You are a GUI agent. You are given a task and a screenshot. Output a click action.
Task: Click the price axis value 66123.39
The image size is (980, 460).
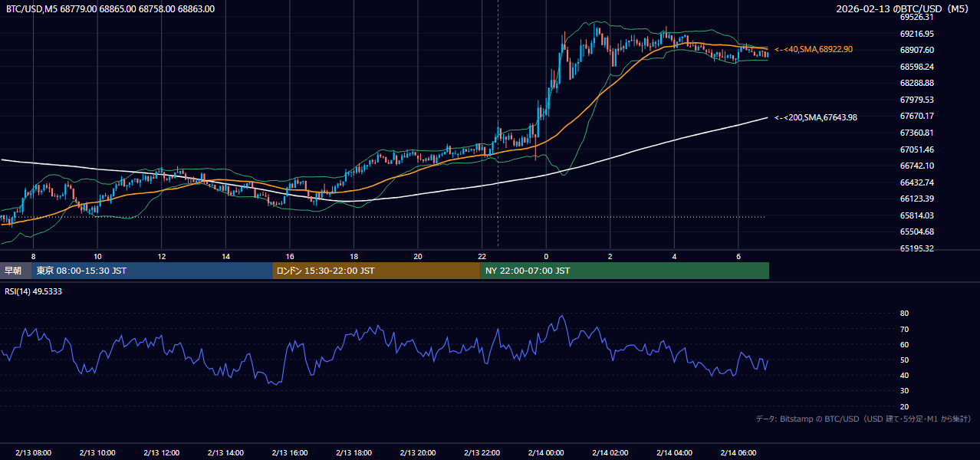click(x=916, y=199)
